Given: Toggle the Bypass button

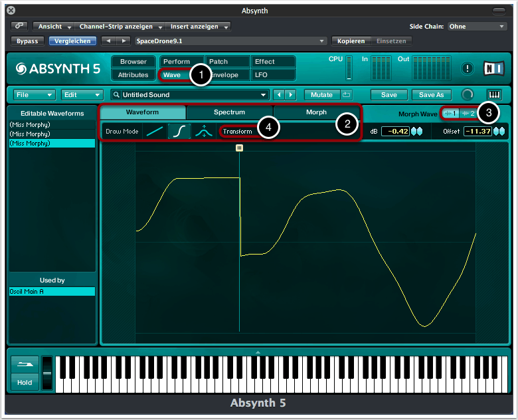Looking at the screenshot, I should 27,41.
